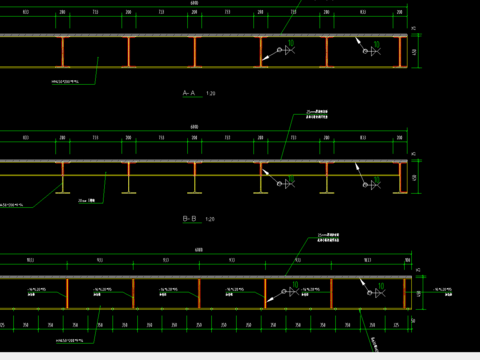Select the rightmost weld symbol in section A-A

372,49
